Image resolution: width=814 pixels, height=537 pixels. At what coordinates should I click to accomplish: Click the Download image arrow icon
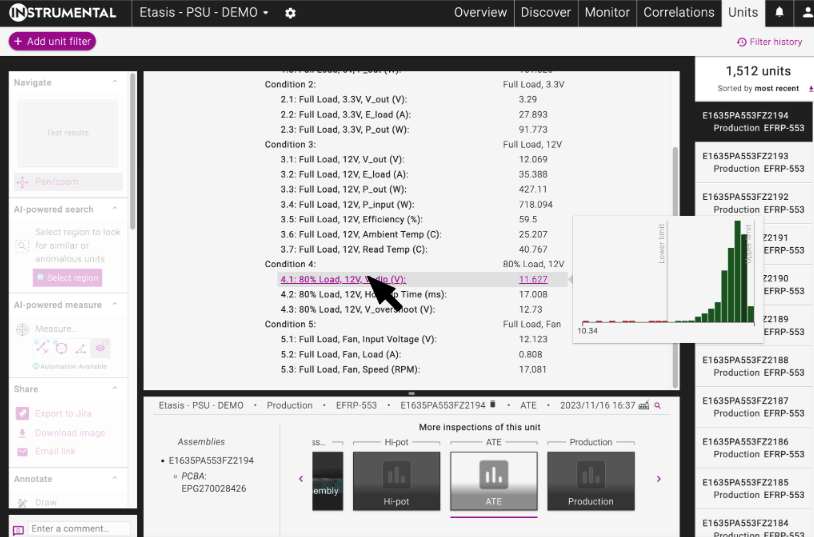tap(22, 433)
